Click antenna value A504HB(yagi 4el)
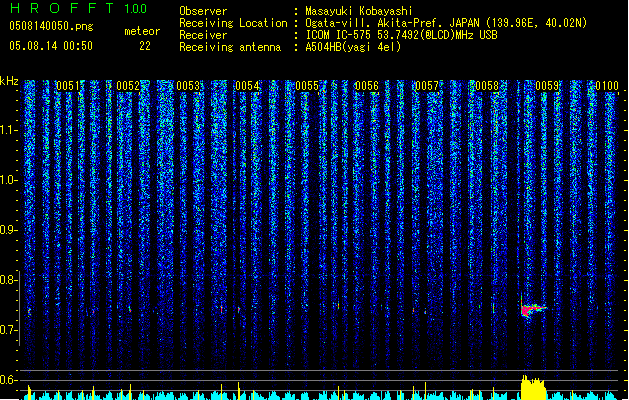The height and width of the screenshot is (400, 629). click(353, 47)
